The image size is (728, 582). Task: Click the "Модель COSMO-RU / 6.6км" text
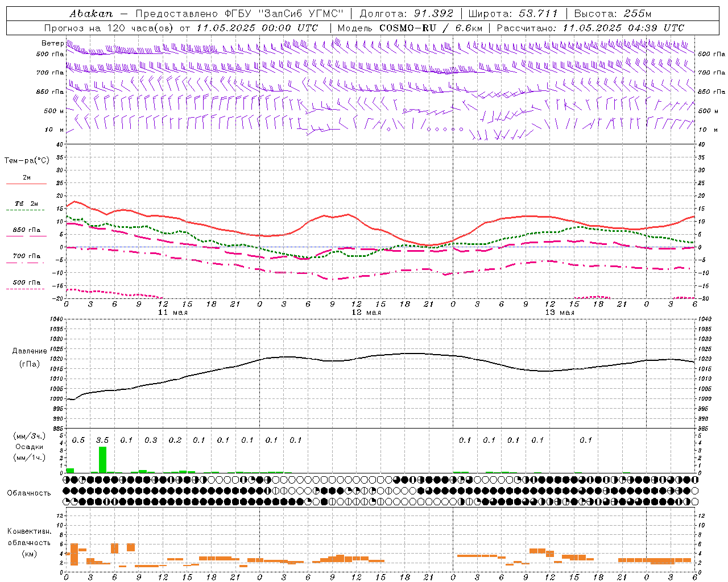click(410, 28)
